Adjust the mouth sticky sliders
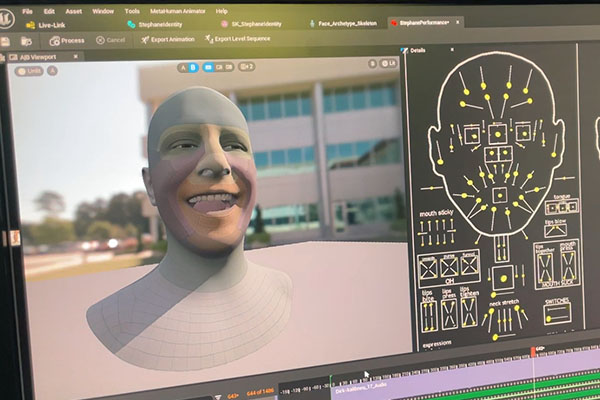Viewport: 600px width, 400px height. coord(437,232)
